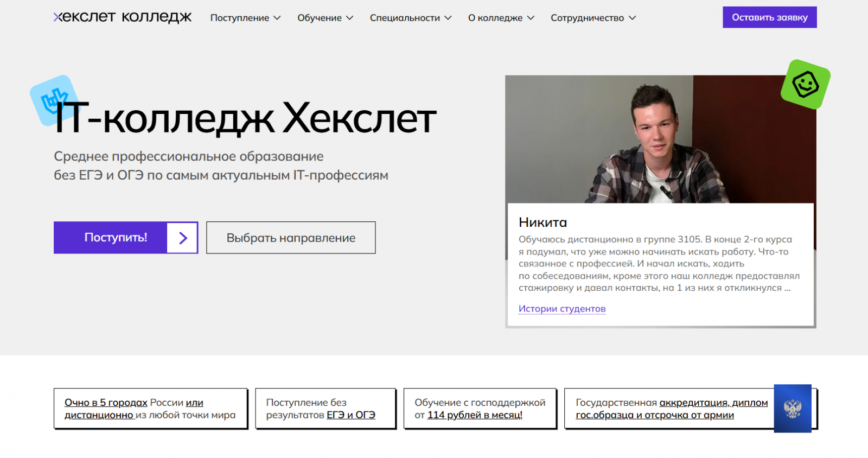Click the Russian coat of arms emblem

point(793,409)
